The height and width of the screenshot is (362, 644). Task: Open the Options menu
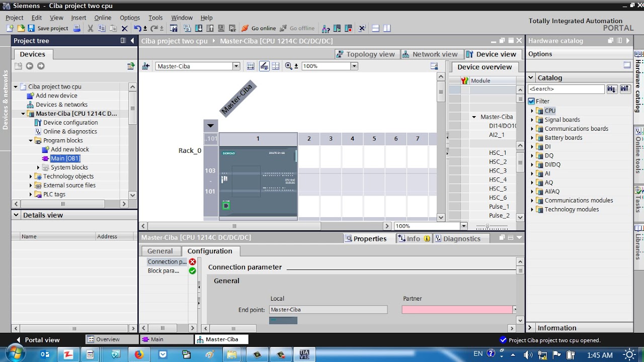click(130, 18)
